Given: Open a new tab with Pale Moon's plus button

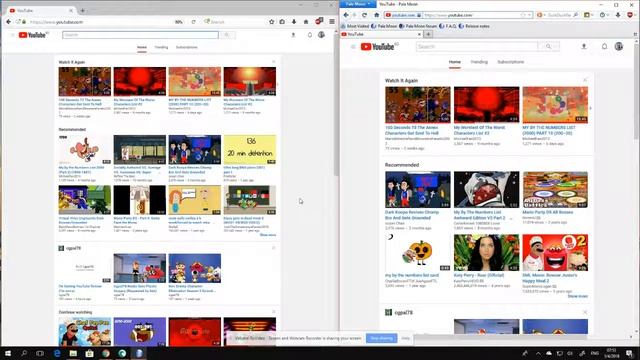Looking at the screenshot, I should (428, 34).
